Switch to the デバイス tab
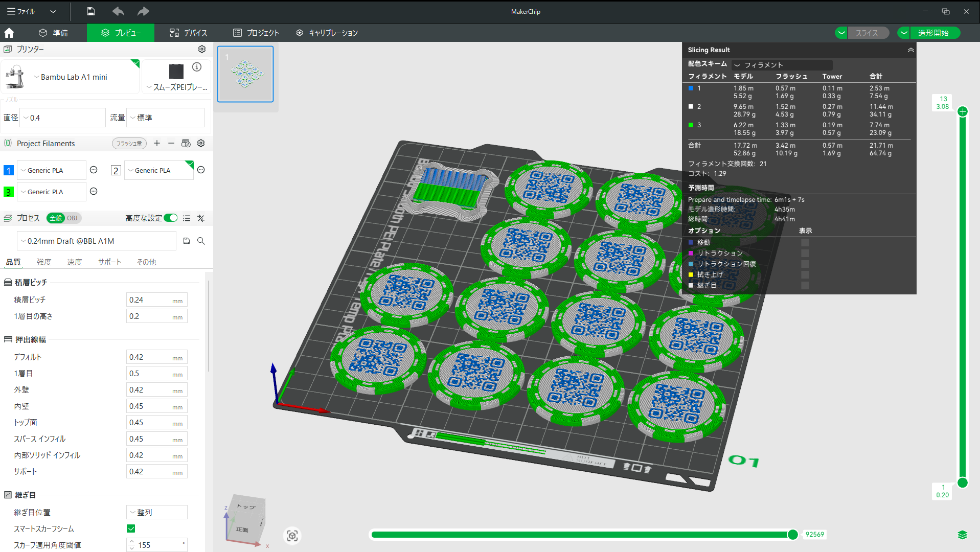The width and height of the screenshot is (980, 552). pos(188,33)
